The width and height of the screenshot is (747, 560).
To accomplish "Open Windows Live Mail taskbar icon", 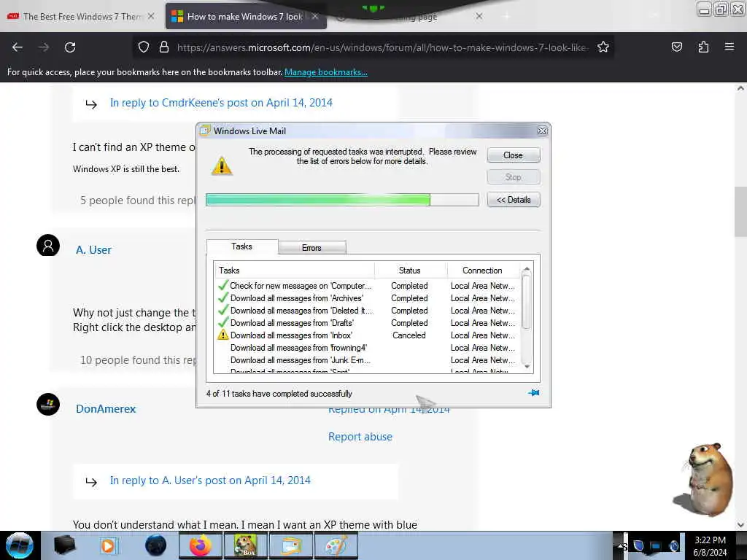I will click(x=291, y=545).
